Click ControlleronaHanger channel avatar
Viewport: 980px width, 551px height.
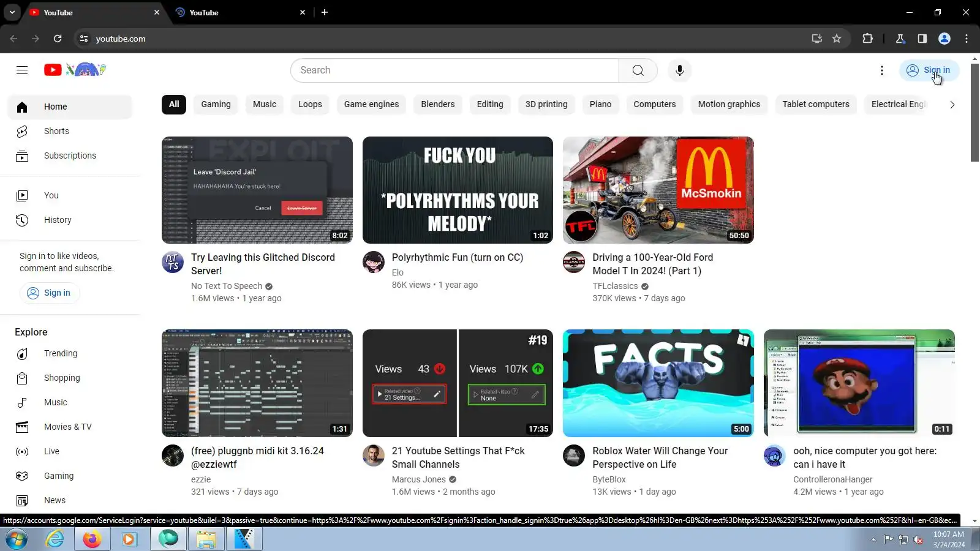(x=775, y=455)
